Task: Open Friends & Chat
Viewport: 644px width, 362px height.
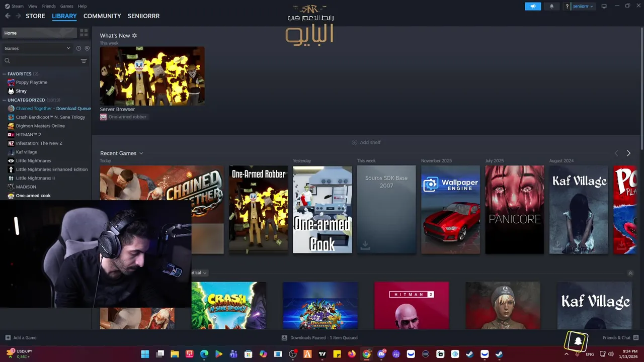Action: coord(620,337)
